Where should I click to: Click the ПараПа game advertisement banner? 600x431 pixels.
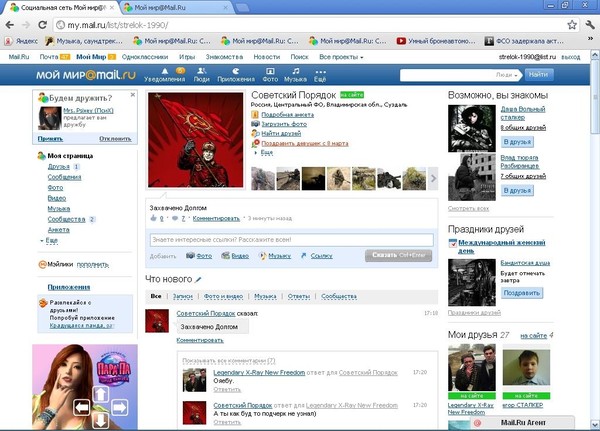click(85, 387)
